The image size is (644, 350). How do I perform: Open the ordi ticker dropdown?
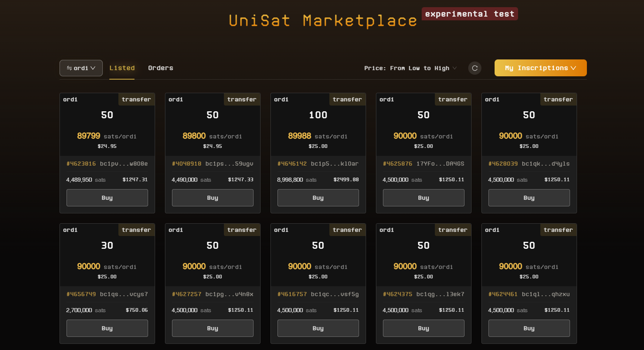[x=81, y=68]
